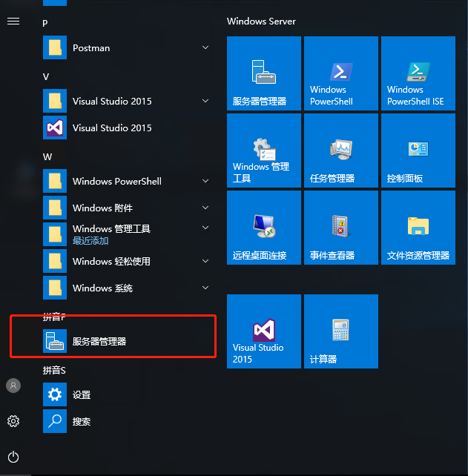Expand the Postman folder chevron
Screen dimensions: 468x476
point(205,47)
